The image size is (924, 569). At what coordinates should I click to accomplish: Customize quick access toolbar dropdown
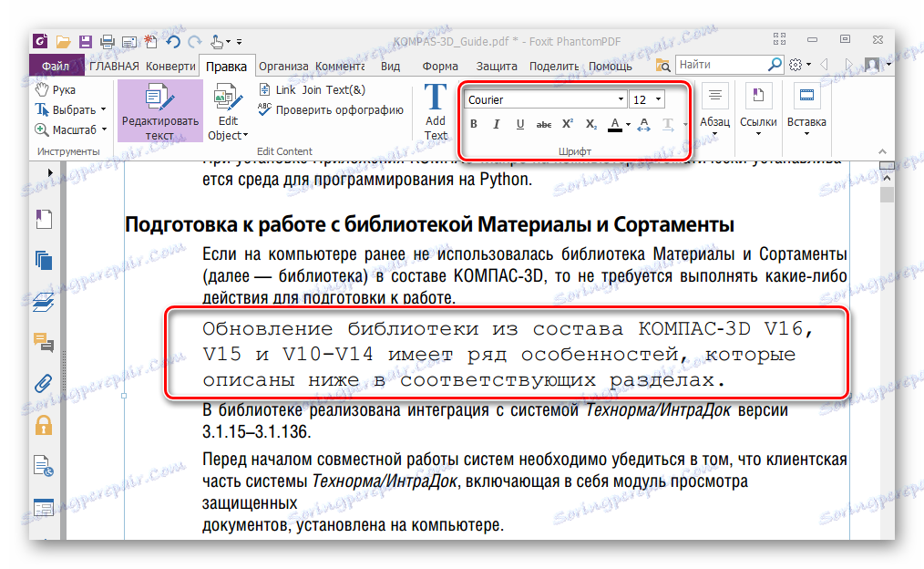(x=240, y=42)
